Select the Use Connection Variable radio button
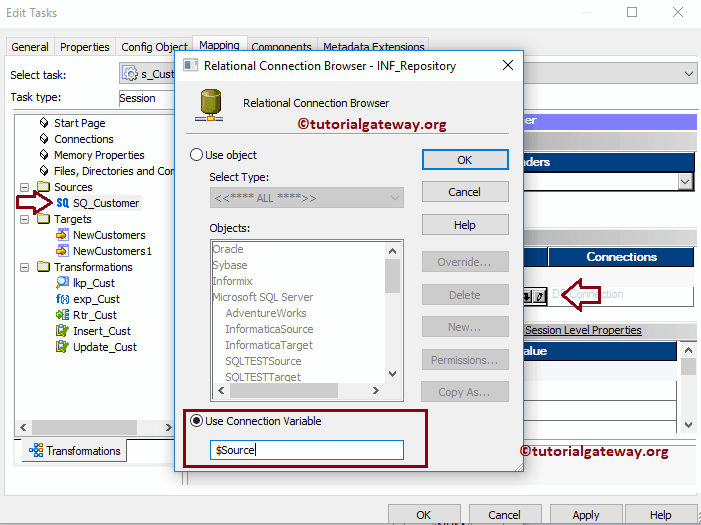The image size is (701, 525). click(196, 421)
